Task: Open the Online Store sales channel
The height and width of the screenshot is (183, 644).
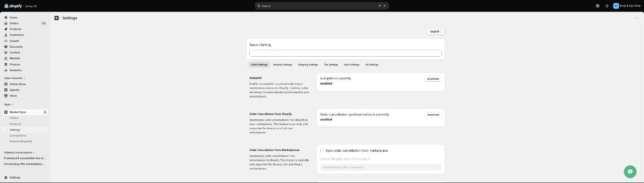Action: tap(18, 84)
